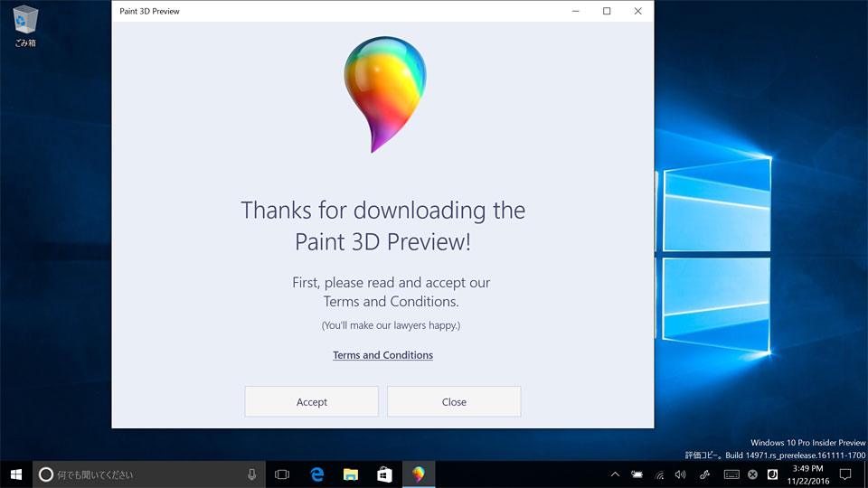The height and width of the screenshot is (488, 868).
Task: Expand the hidden system tray icons
Action: tap(615, 474)
